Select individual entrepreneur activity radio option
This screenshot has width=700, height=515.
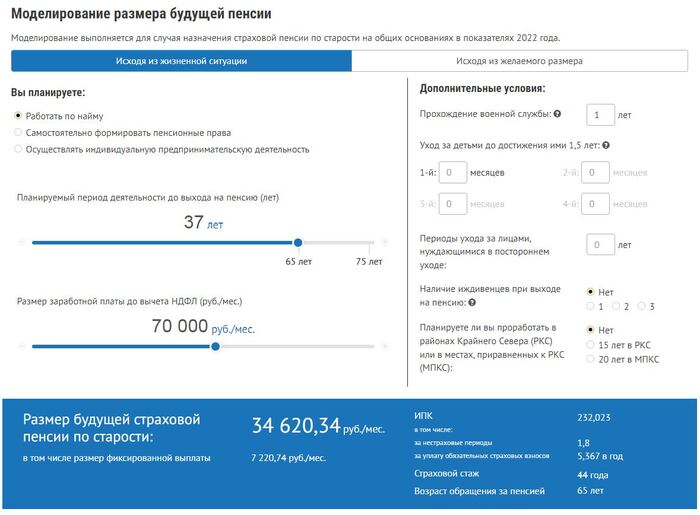click(x=19, y=149)
